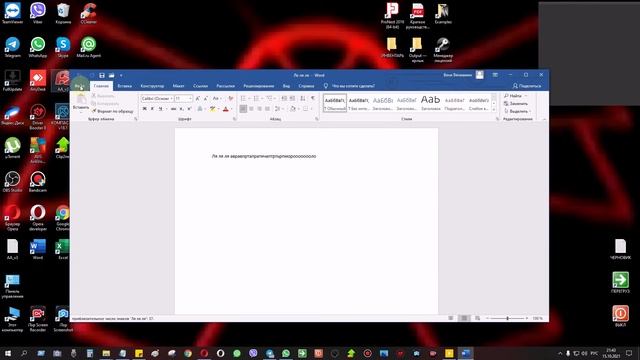Click the OBS Studio desktop icon
This screenshot has height=360, width=640.
(12, 182)
